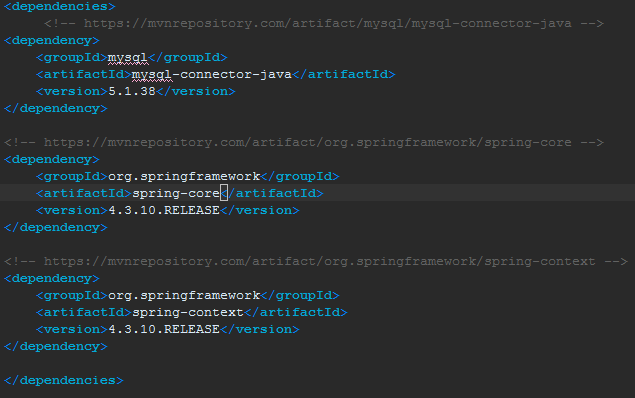The image size is (635, 398).
Task: Click the spring-core artifactId value
Action: 176,194
